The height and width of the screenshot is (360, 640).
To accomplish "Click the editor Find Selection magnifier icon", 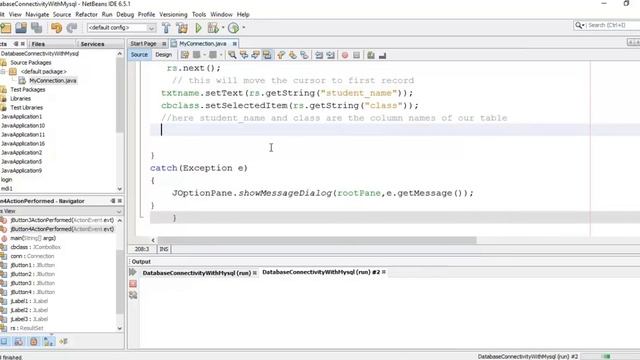I will pos(232,55).
